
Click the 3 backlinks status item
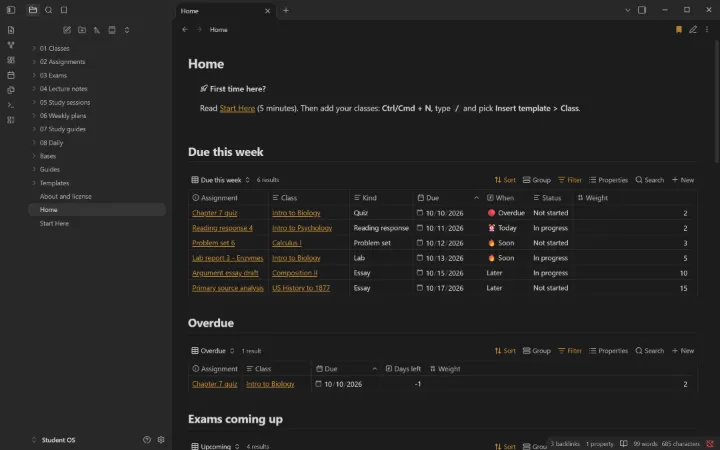coord(565,444)
